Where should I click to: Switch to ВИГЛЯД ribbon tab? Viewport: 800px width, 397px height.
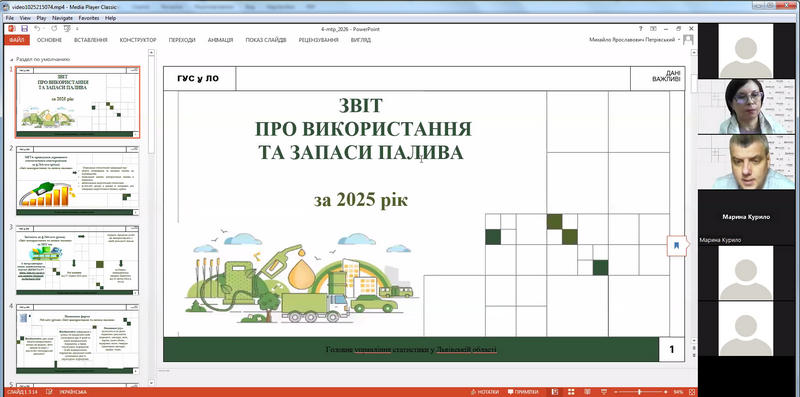[360, 40]
